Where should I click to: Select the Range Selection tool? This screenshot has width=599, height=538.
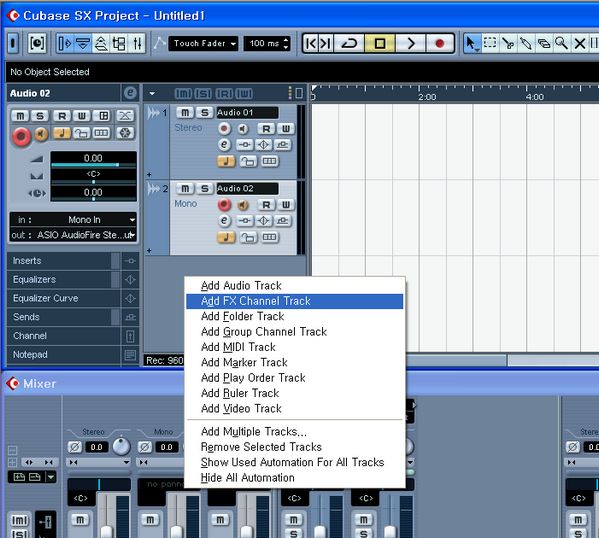click(490, 43)
